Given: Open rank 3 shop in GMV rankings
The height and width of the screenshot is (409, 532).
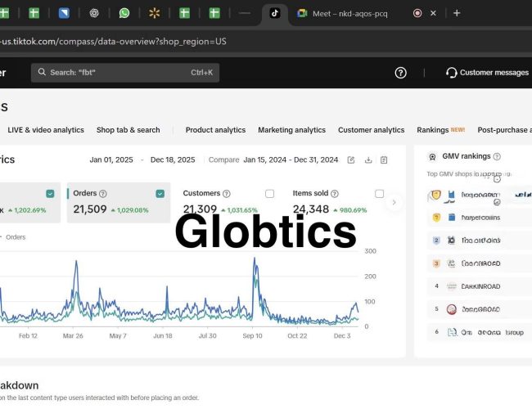Looking at the screenshot, I should (480, 263).
